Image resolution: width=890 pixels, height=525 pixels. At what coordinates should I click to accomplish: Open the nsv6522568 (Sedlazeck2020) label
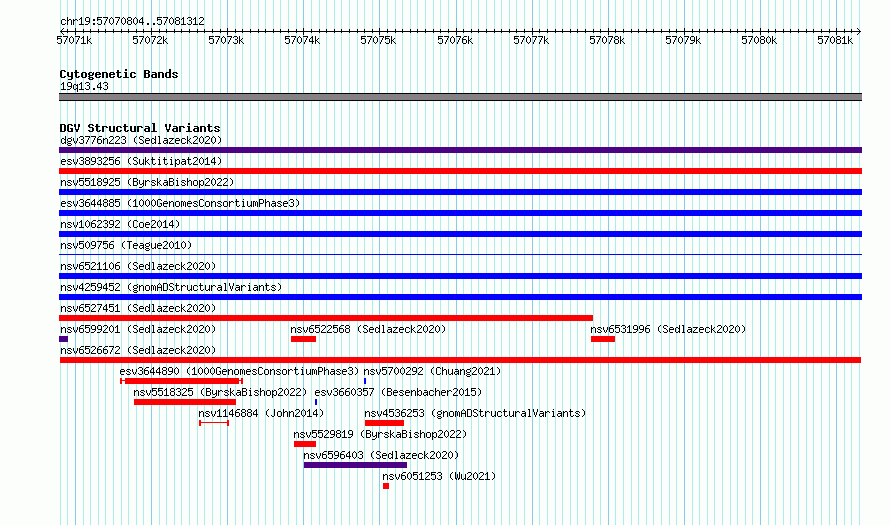pyautogui.click(x=368, y=329)
